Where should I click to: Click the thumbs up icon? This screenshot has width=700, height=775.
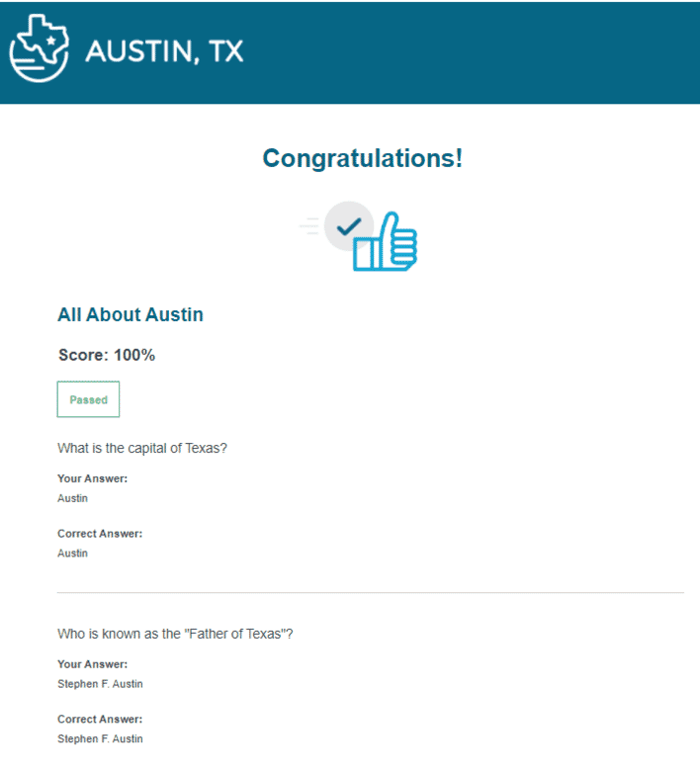point(386,241)
